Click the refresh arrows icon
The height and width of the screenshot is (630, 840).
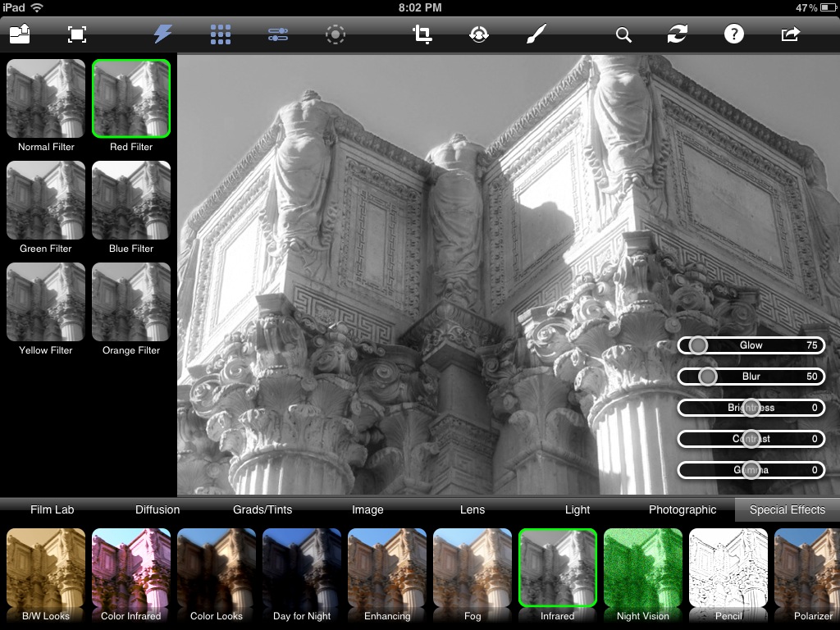(677, 34)
